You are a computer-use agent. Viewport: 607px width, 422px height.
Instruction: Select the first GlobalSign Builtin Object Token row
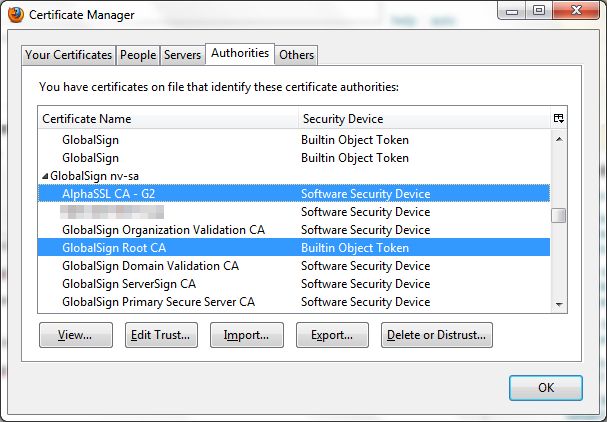click(x=294, y=140)
